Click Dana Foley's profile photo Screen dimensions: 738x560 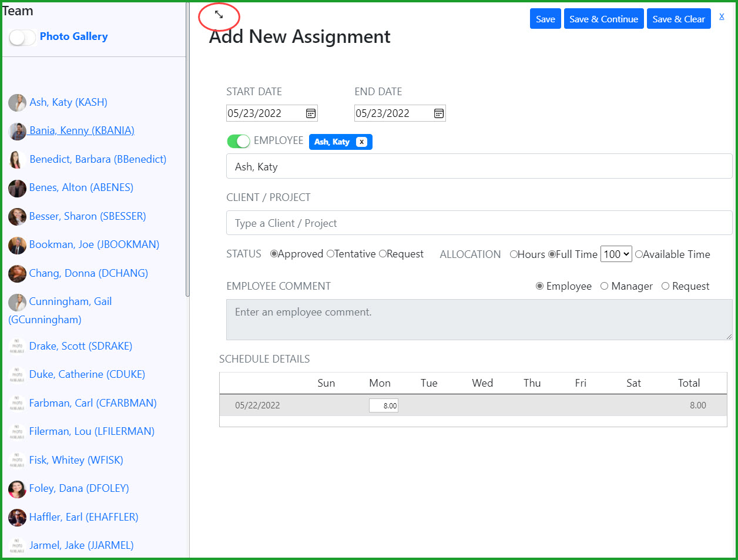pos(17,489)
